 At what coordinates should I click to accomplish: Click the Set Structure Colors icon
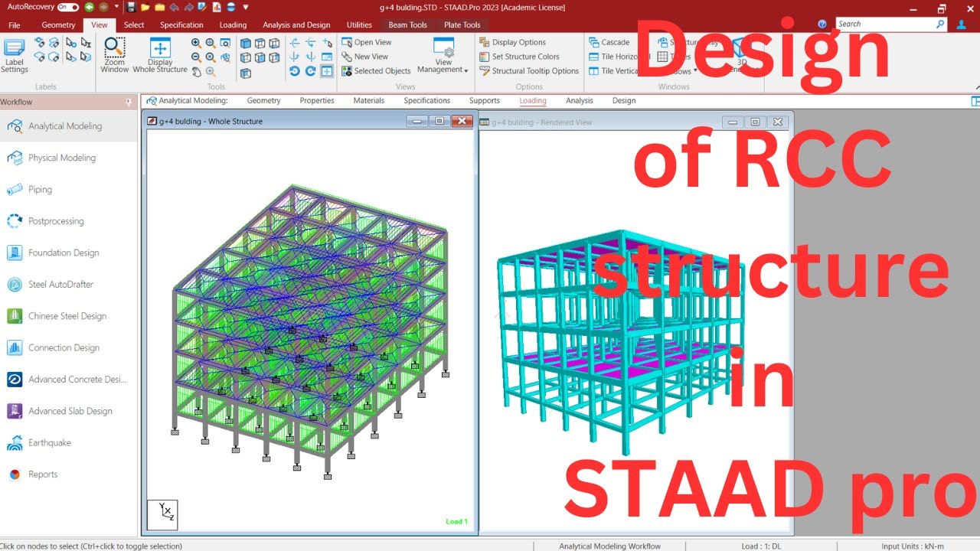pos(485,57)
